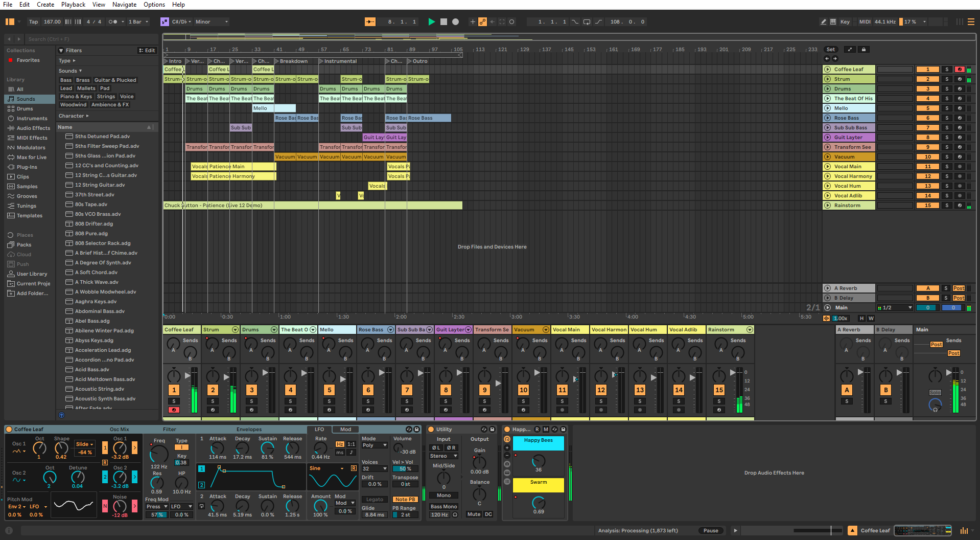
Task: Open Stereo input mode dropdown in Utility
Action: click(444, 456)
